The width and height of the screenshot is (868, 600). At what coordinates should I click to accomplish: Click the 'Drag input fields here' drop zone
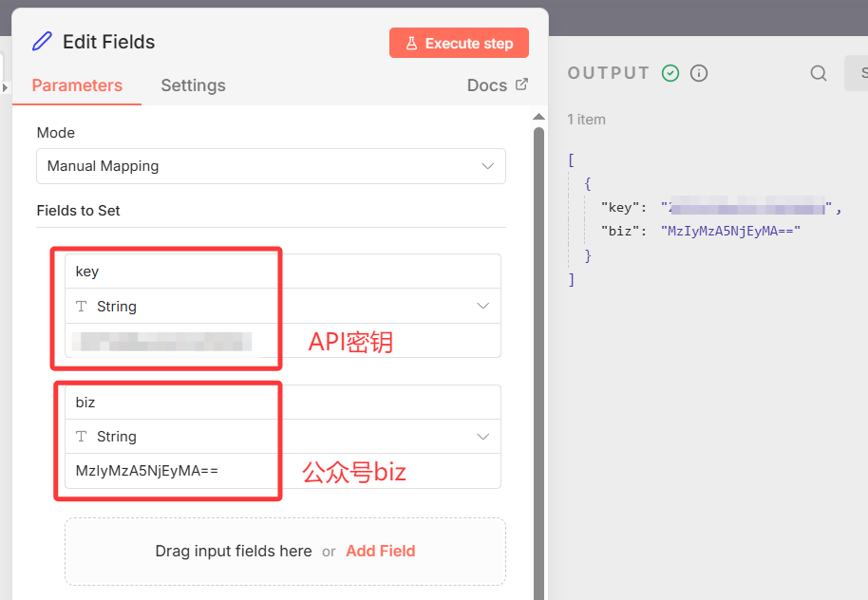(233, 552)
